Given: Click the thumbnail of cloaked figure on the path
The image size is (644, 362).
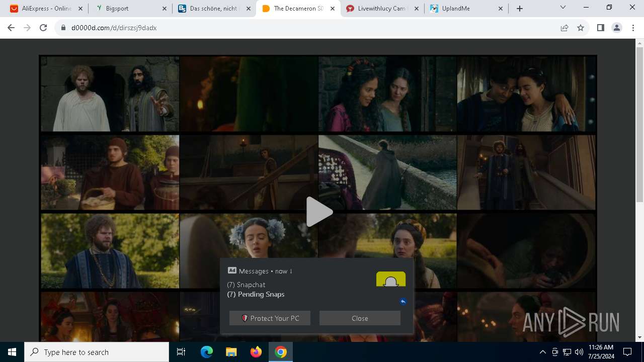Looking at the screenshot, I should [x=387, y=172].
